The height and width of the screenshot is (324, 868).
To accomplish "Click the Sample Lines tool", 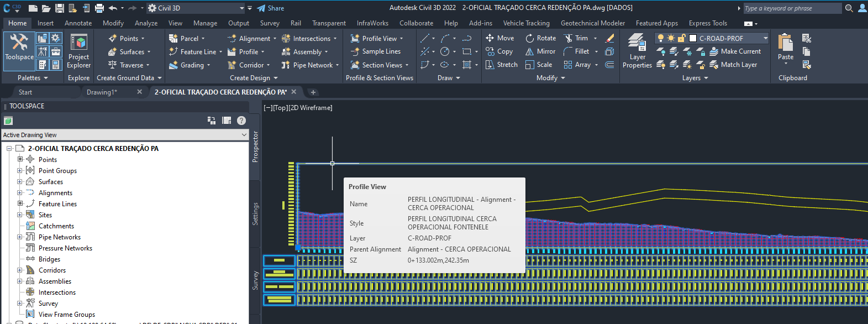I will [376, 51].
